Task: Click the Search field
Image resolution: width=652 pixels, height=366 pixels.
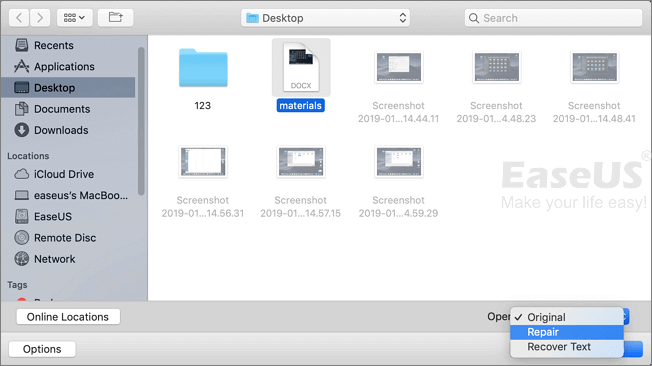Action: (553, 18)
